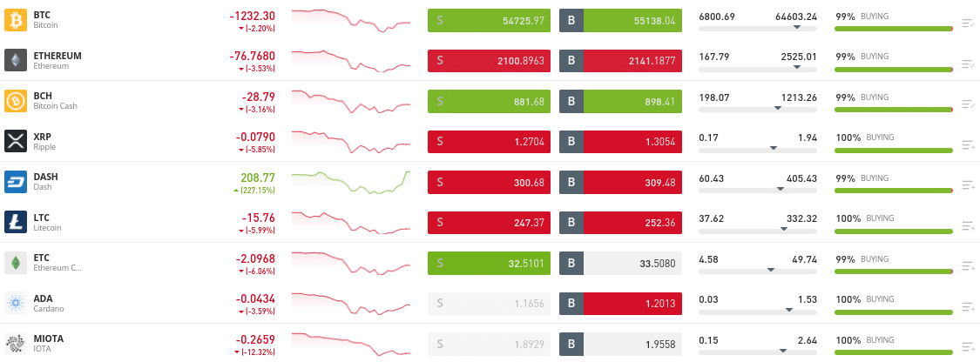Screen dimensions: 980x362
Task: Add XRP to watchlist via list icon
Action: [x=968, y=144]
